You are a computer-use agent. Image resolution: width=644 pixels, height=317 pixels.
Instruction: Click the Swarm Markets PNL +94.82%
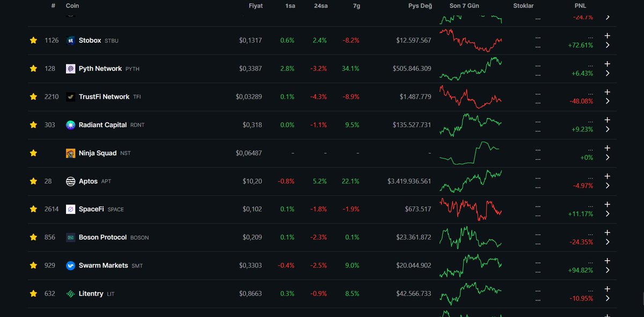[x=580, y=270]
